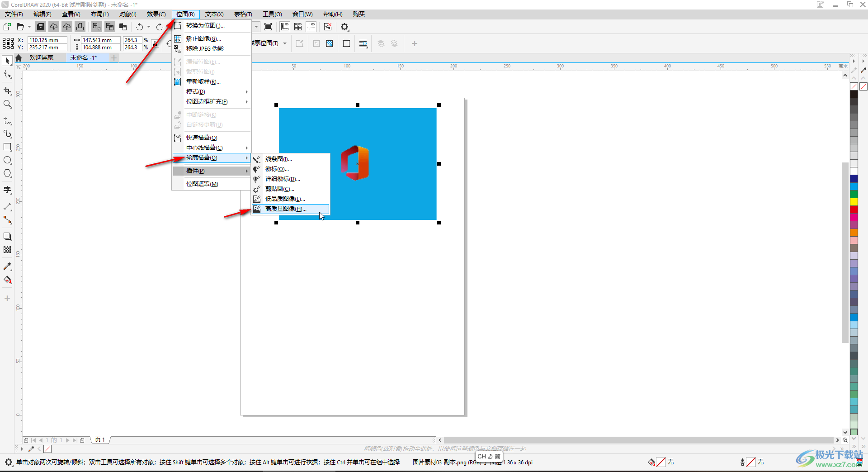
Task: Choose 徽标 from the submenu
Action: (290, 169)
